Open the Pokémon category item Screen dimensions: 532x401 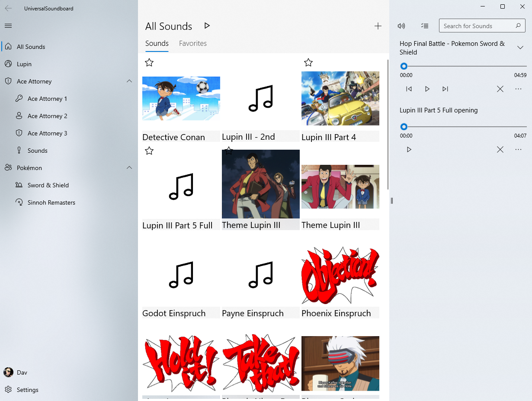[69, 168]
